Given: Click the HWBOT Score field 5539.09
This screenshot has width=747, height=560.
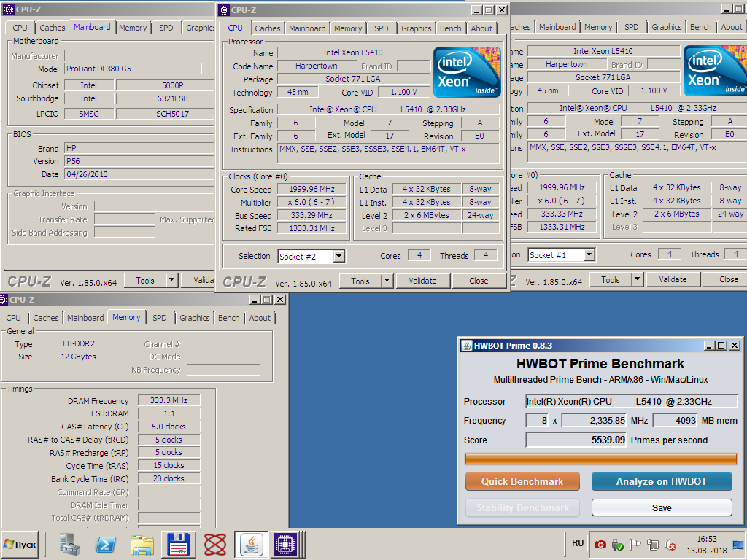Looking at the screenshot, I should pos(576,440).
